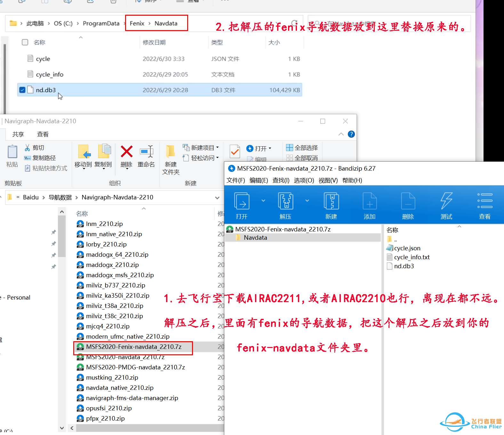504x435 pixels.
Task: Click the Fenix breadcrumb in address bar
Action: click(137, 23)
